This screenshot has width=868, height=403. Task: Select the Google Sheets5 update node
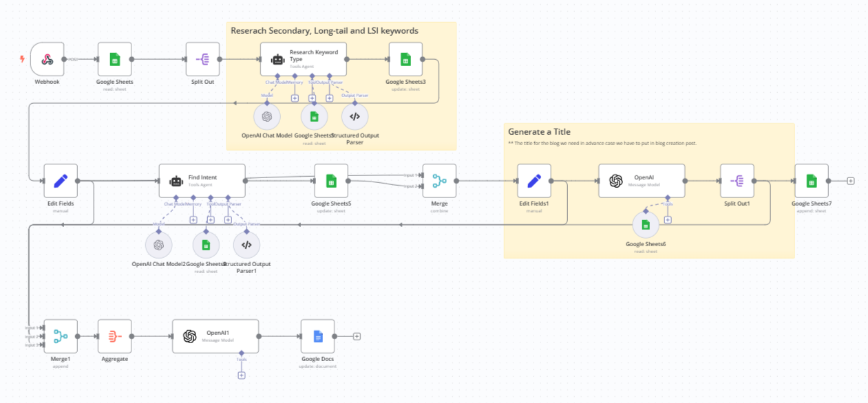pyautogui.click(x=331, y=181)
